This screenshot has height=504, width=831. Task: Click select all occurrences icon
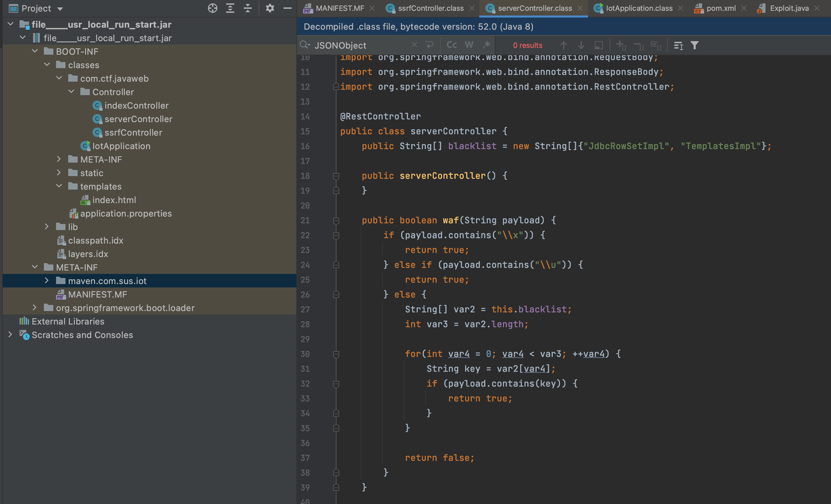[x=656, y=45]
